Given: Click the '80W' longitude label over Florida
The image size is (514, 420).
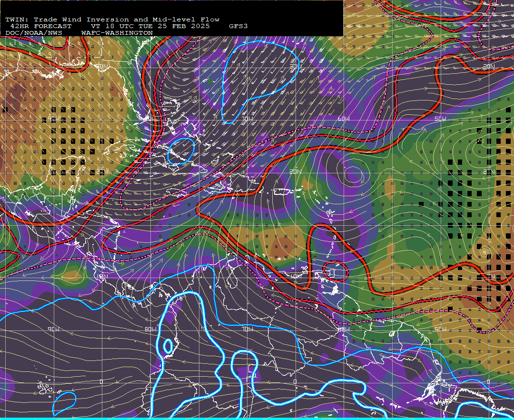Looking at the screenshot, I should coord(150,119).
